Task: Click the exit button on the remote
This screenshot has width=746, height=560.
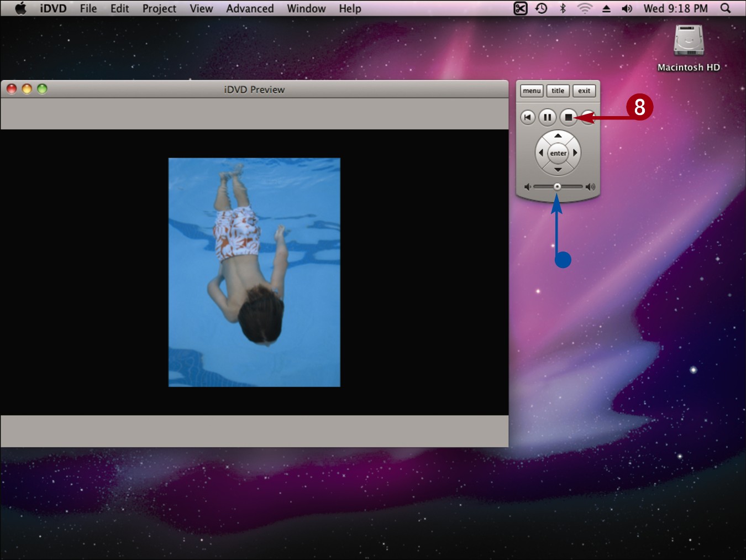Action: coord(584,91)
